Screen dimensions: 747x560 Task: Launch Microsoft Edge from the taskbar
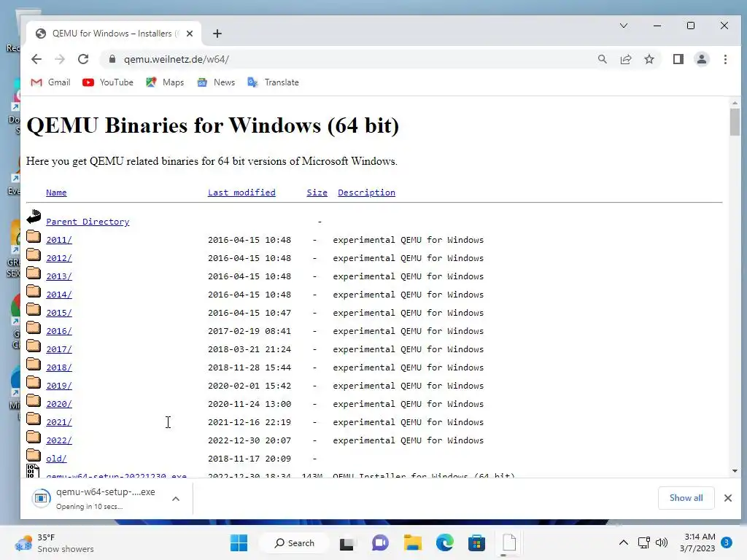pos(444,542)
